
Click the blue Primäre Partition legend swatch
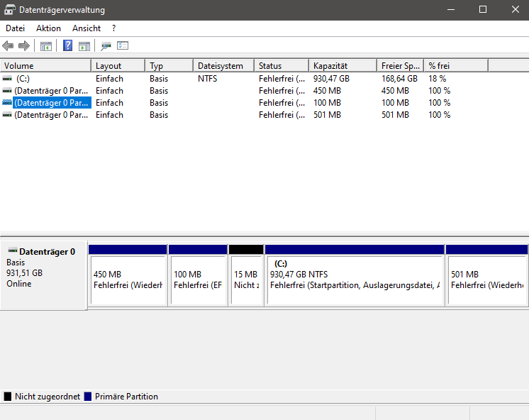88,397
